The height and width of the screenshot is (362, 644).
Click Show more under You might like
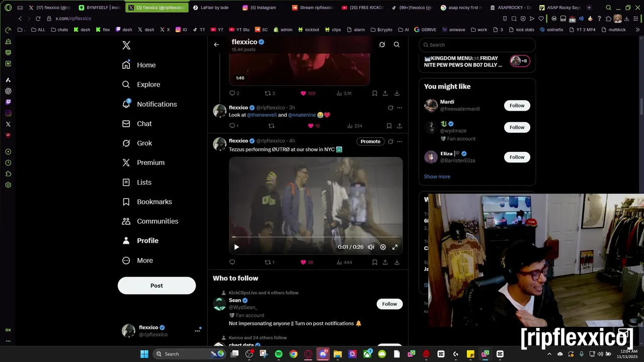[437, 176]
